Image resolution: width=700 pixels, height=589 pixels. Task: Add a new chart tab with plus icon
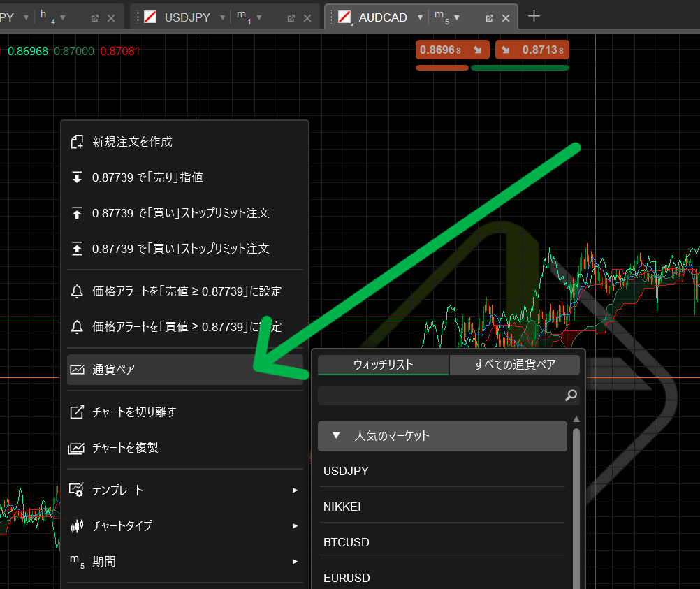534,17
